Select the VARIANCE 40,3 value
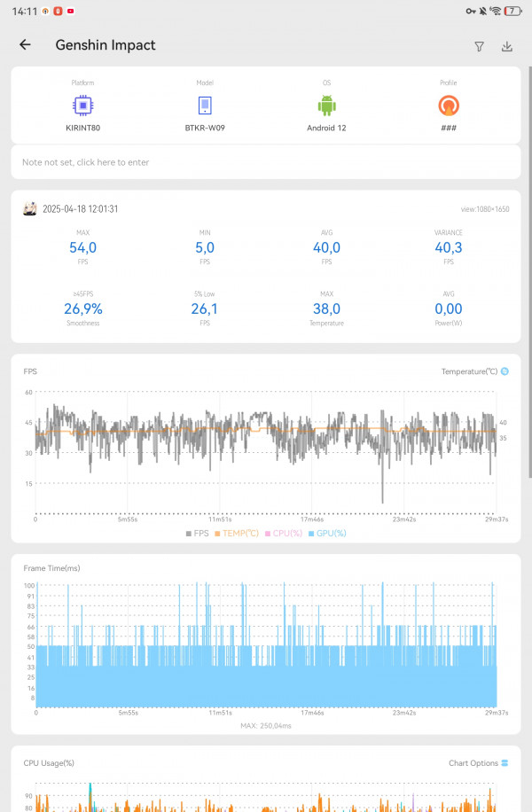 449,247
